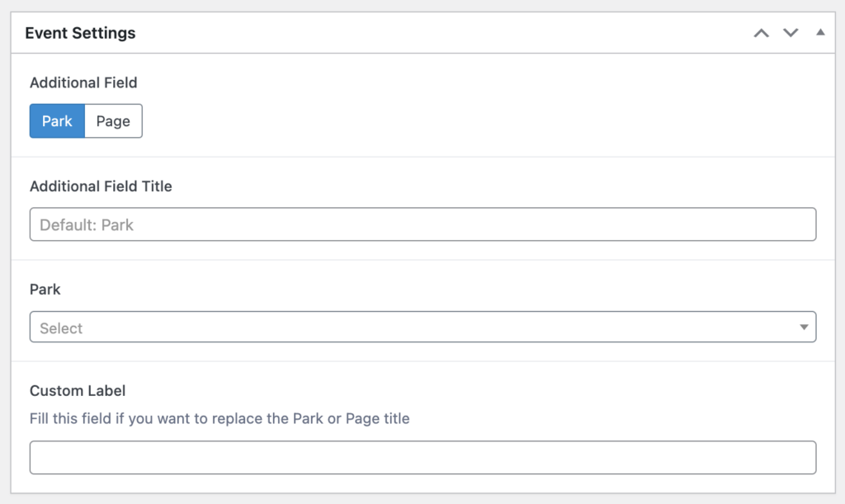Screen dimensions: 845x504
Task: Move Event Settings panel up
Action: (761, 33)
